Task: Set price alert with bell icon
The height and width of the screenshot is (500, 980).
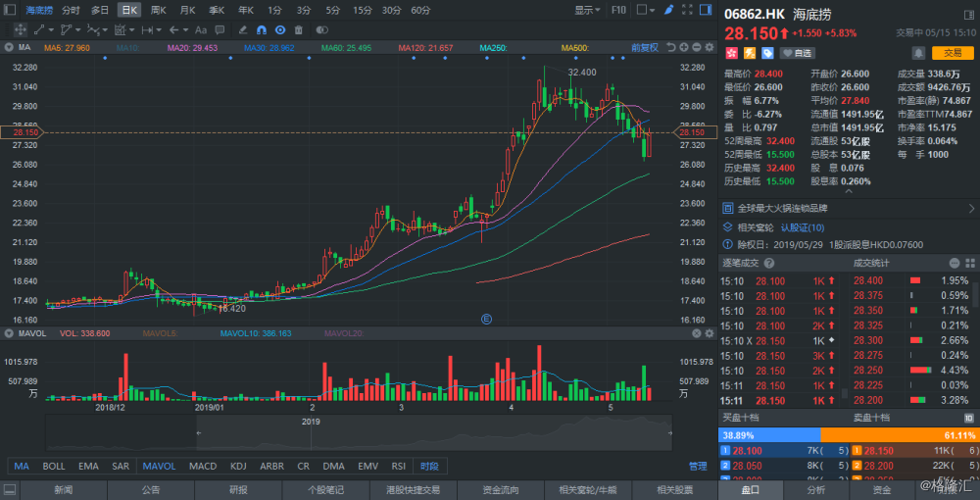Action: point(919,53)
